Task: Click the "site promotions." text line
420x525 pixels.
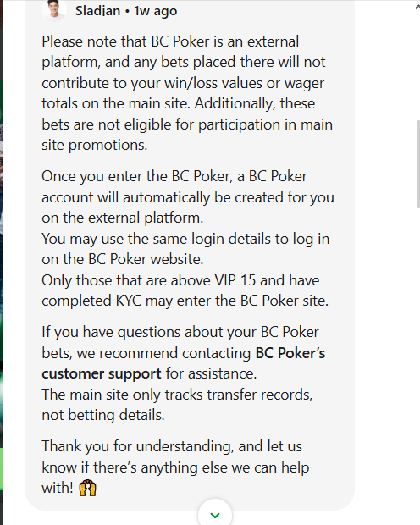Action: tap(95, 146)
